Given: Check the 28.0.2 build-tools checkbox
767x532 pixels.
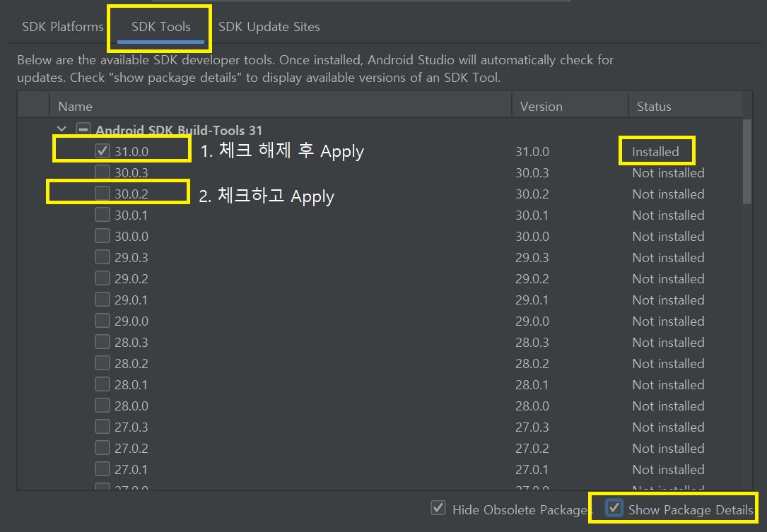Looking at the screenshot, I should (103, 363).
